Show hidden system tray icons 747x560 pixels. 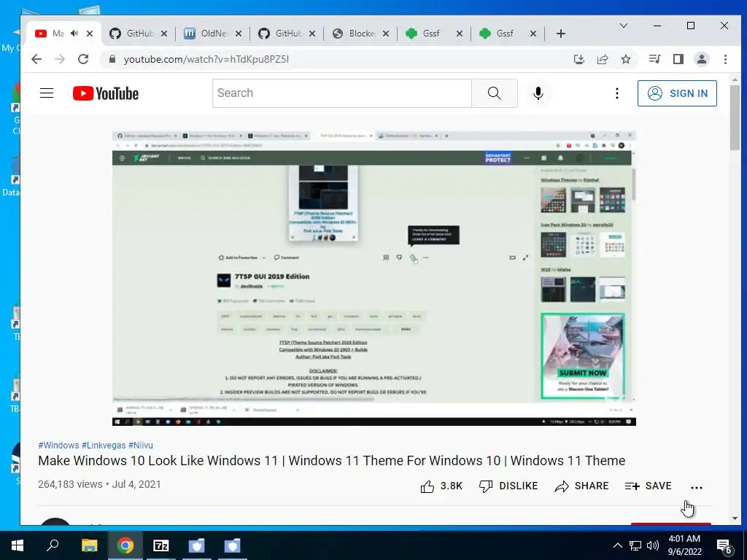coord(617,545)
